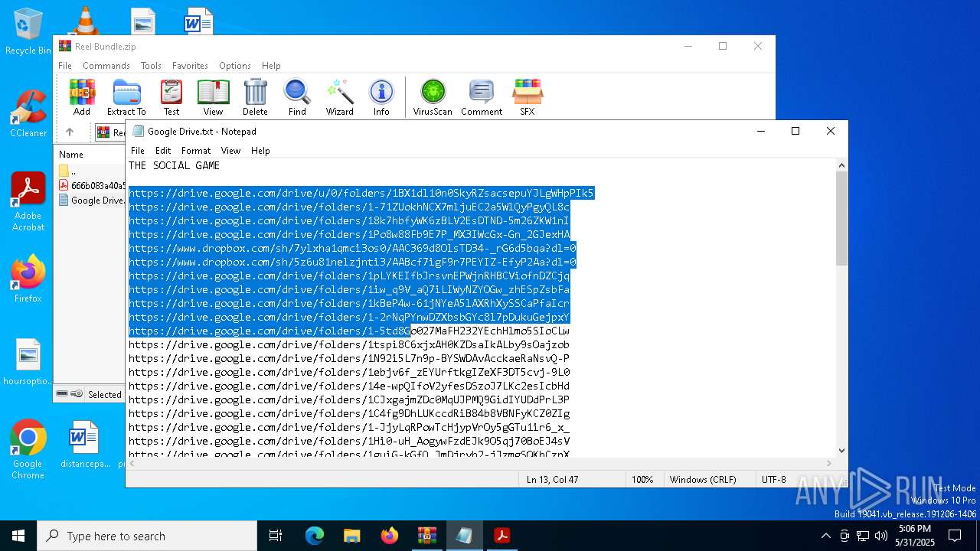Image resolution: width=980 pixels, height=551 pixels.
Task: Minimize the Notepad window
Action: point(761,132)
